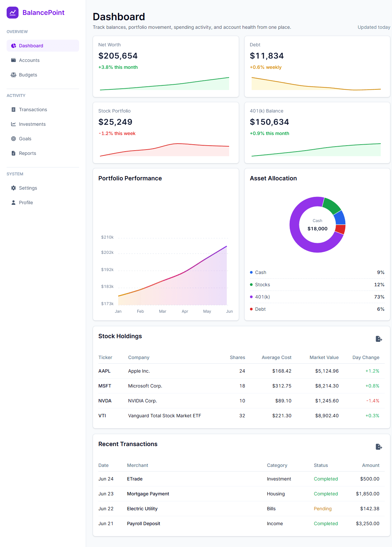The width and height of the screenshot is (392, 547).
Task: Click the $8,214.30 market value
Action: pos(327,386)
